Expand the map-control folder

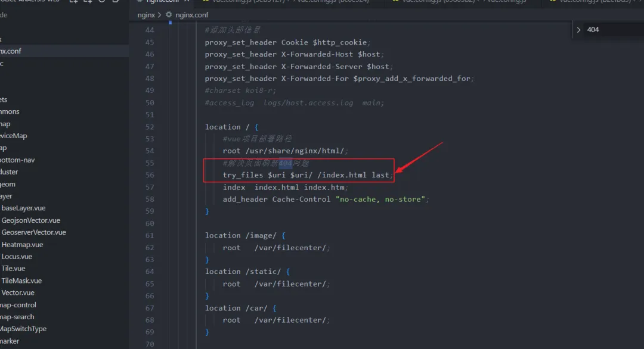pos(18,305)
